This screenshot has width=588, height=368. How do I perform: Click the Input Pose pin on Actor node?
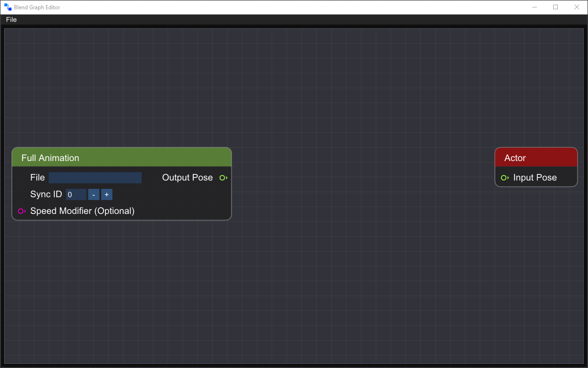coord(505,178)
